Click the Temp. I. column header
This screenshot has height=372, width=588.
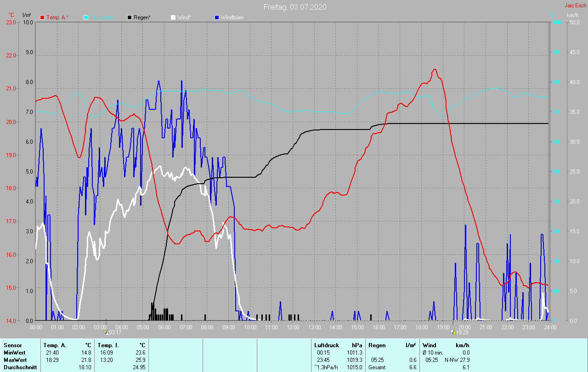click(x=108, y=345)
